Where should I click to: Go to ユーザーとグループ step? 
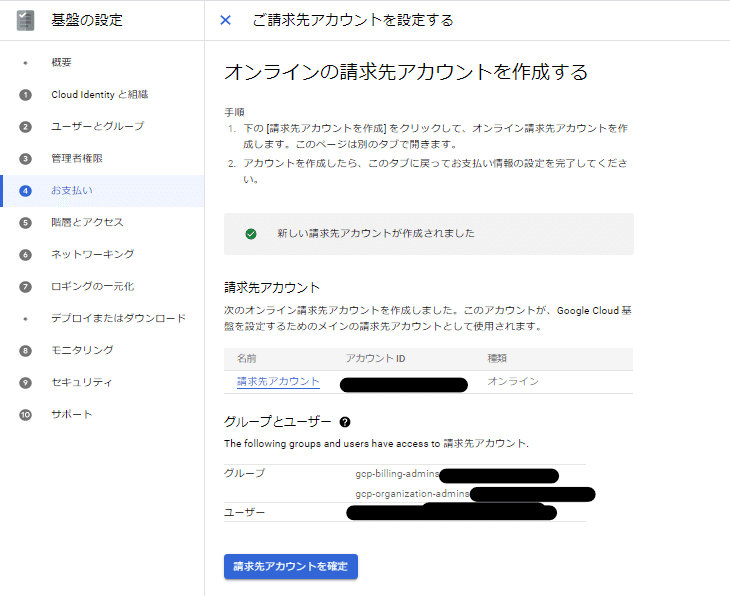[97, 126]
